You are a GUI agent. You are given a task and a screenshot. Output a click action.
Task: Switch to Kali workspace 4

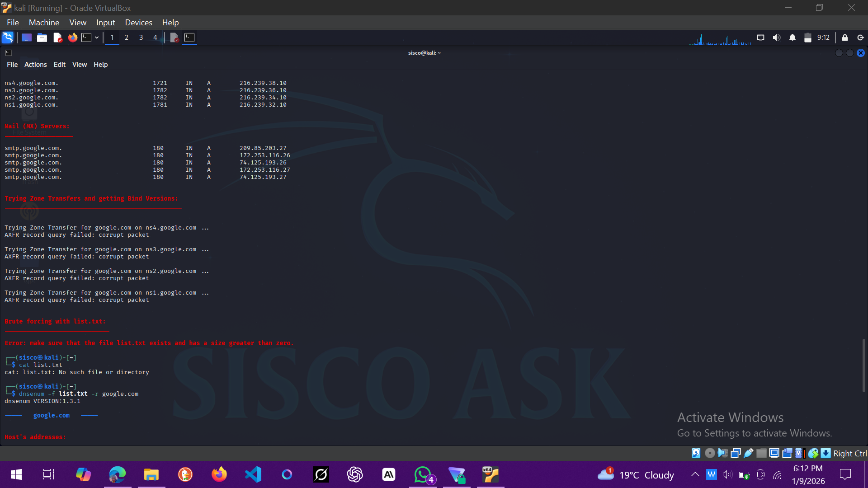tap(155, 38)
